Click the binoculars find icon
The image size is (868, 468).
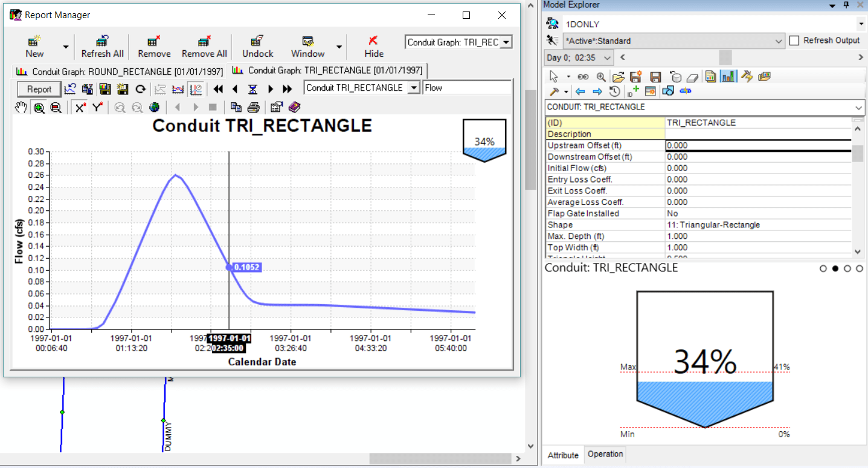[x=583, y=77]
